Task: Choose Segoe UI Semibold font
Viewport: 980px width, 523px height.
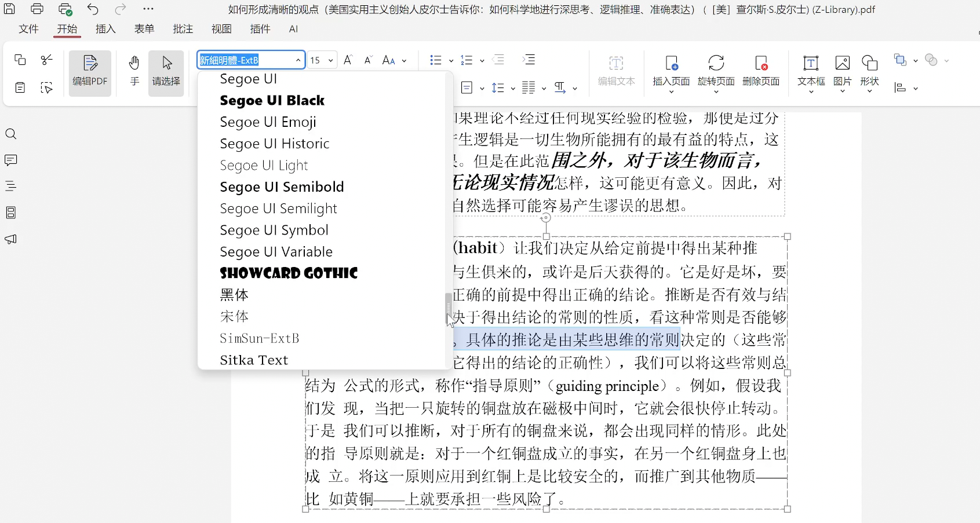Action: 282,187
